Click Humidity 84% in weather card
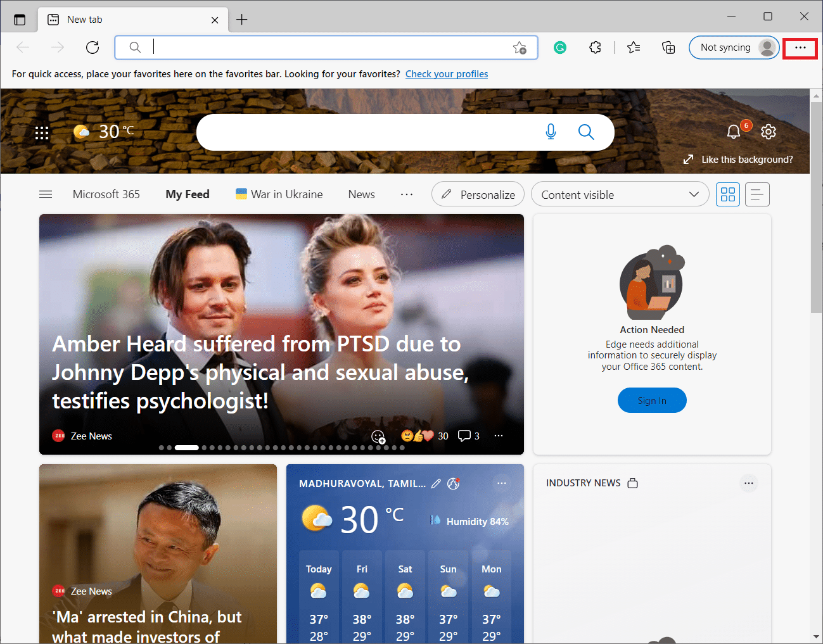Viewport: 823px width, 644px height. 469,521
